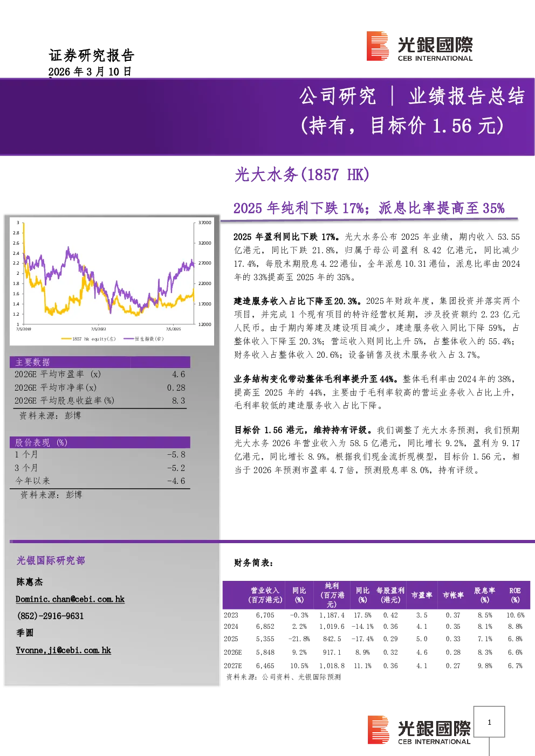535x756 pixels.
Task: Click the page number 1 box
Action: point(489,722)
